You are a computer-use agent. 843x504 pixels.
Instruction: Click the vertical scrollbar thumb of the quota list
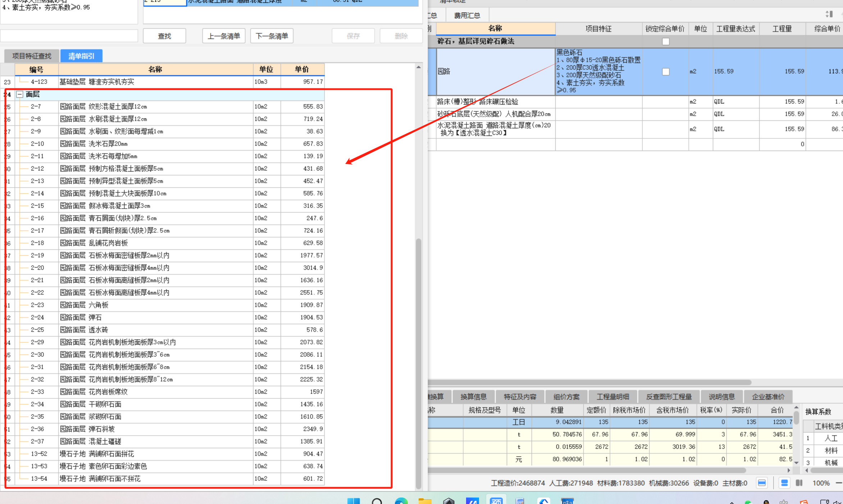tap(419, 363)
